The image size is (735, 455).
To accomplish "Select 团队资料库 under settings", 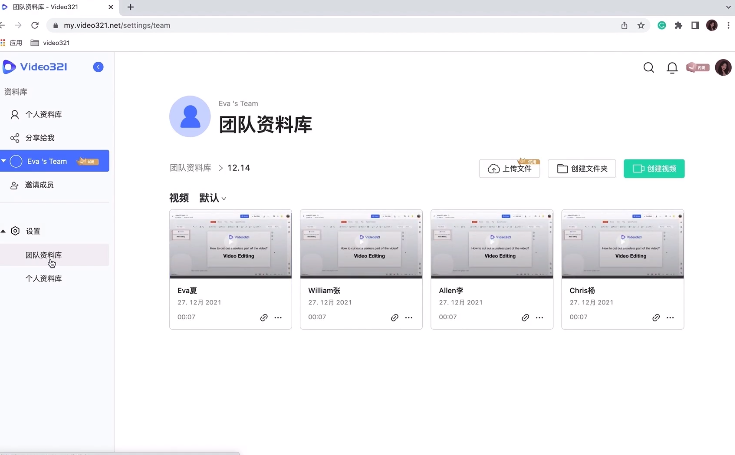I will tap(54, 255).
